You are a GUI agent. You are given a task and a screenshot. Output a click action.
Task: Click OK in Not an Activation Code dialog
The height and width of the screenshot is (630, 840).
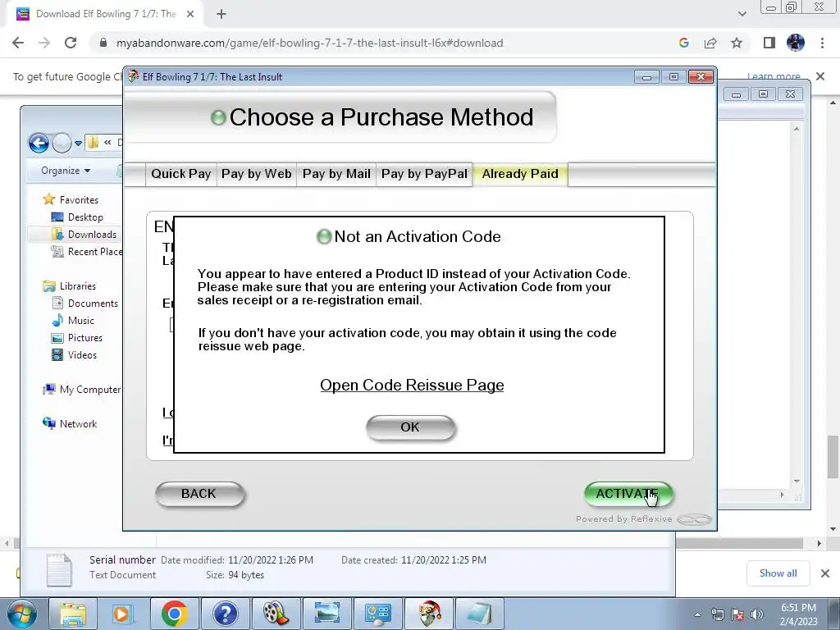coord(411,427)
